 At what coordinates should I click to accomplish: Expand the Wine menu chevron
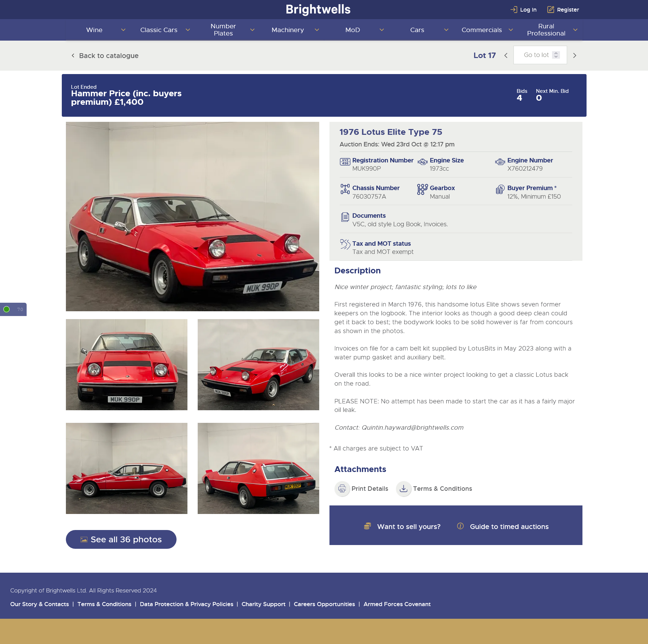point(123,30)
